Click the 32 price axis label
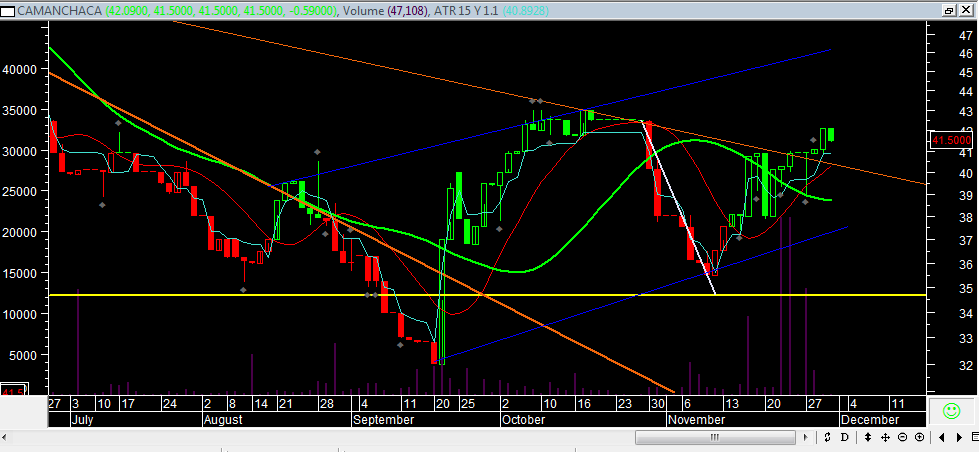Screen dimensions: 979x452 tap(965, 365)
